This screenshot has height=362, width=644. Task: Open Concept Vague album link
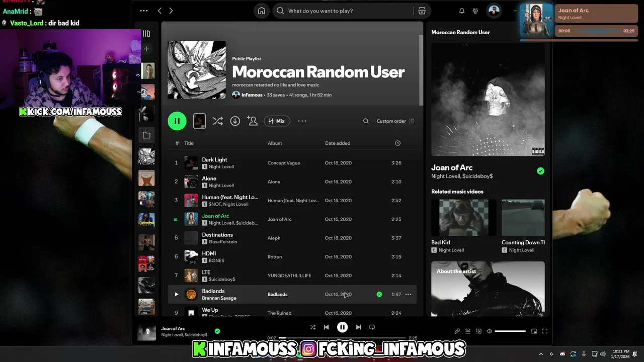point(284,163)
